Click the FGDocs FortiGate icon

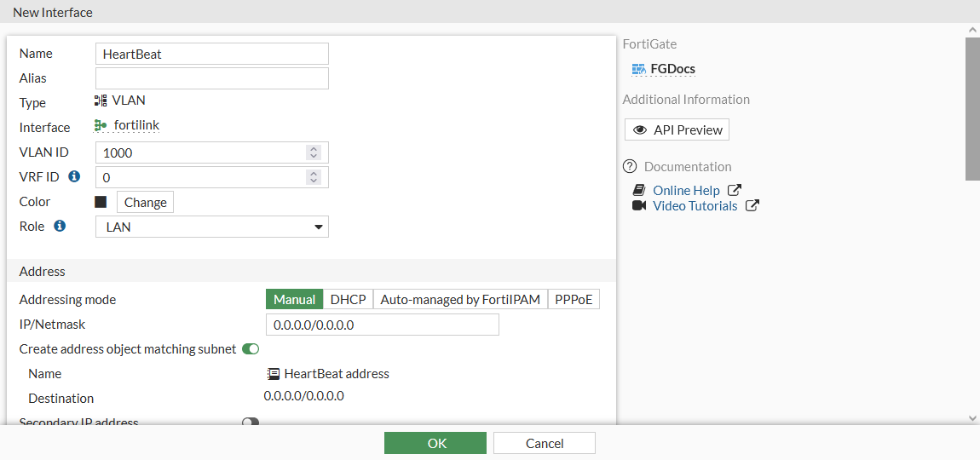point(638,69)
